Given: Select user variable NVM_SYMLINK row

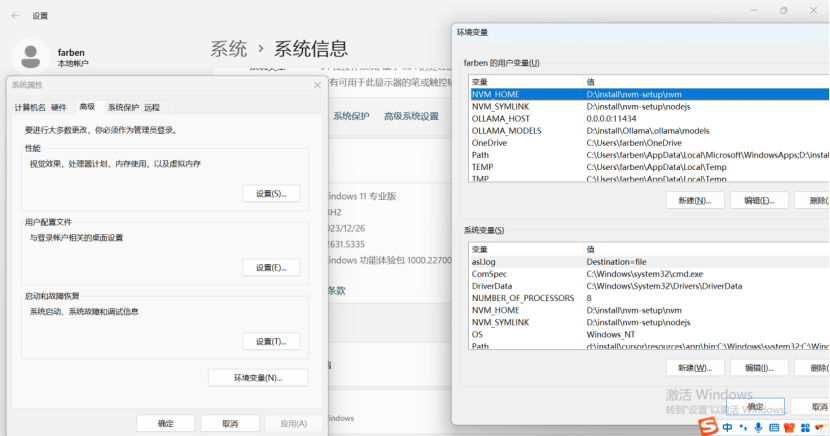Looking at the screenshot, I should pyautogui.click(x=649, y=106).
